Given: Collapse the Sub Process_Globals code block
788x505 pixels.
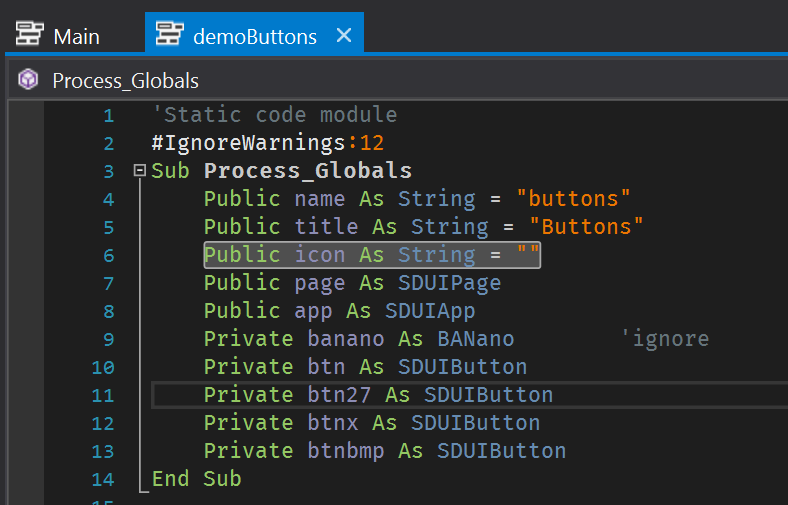Looking at the screenshot, I should tap(139, 171).
